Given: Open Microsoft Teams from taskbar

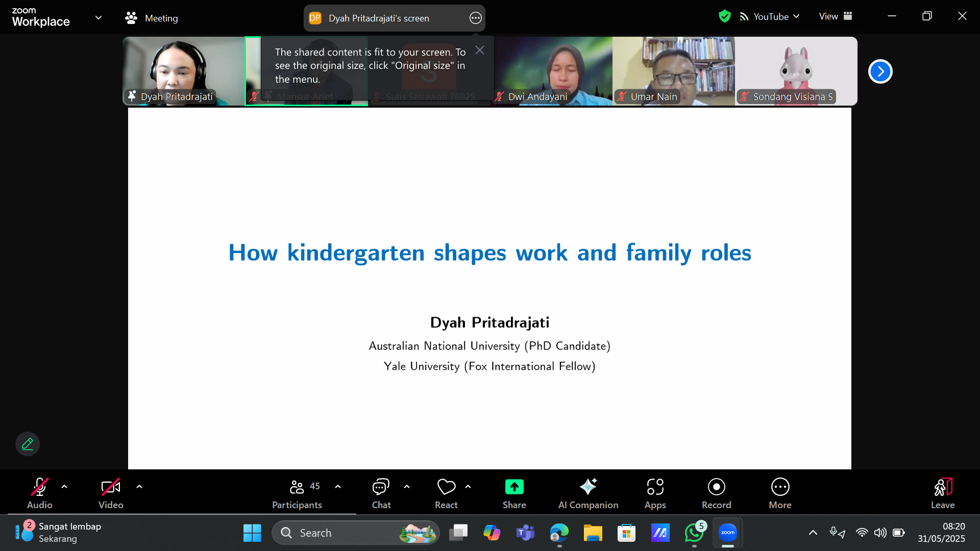Looking at the screenshot, I should [x=525, y=533].
